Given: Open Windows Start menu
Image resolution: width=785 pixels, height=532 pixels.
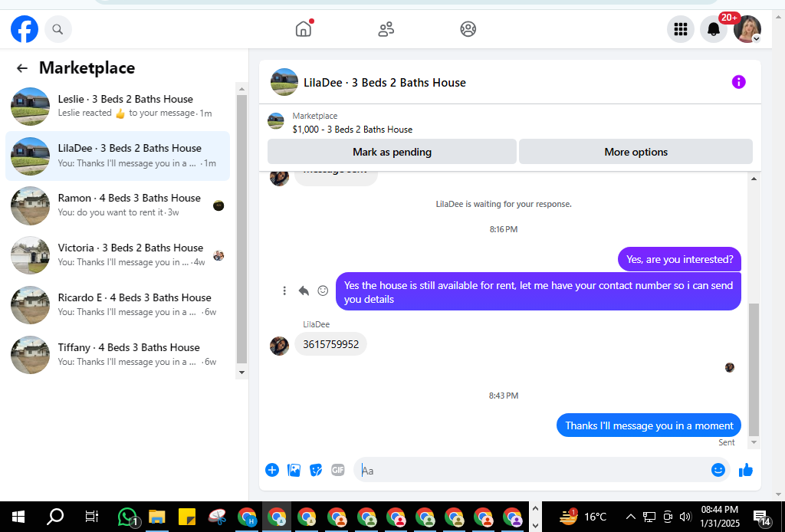Looking at the screenshot, I should tap(18, 517).
